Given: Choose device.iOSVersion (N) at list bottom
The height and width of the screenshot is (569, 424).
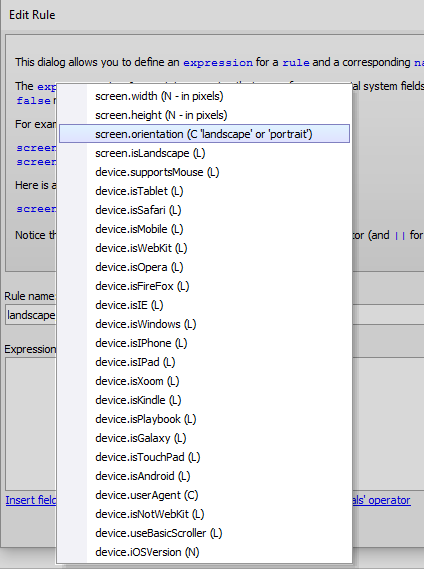Looking at the screenshot, I should tap(204, 552).
